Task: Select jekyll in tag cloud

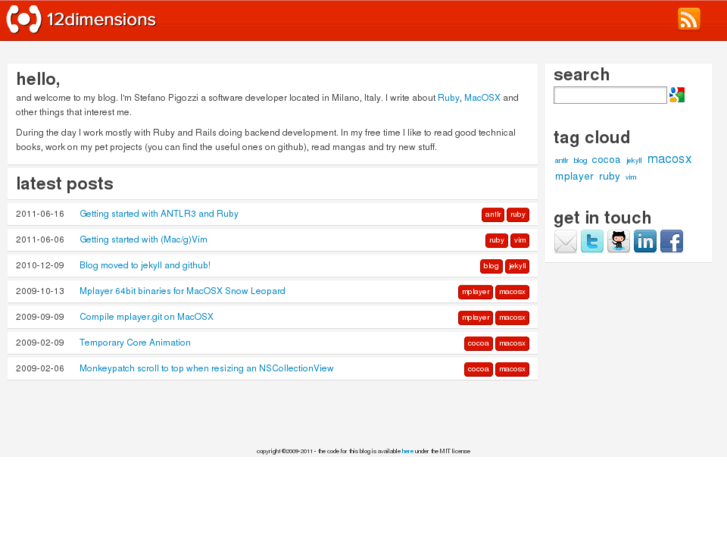Action: pos(634,160)
